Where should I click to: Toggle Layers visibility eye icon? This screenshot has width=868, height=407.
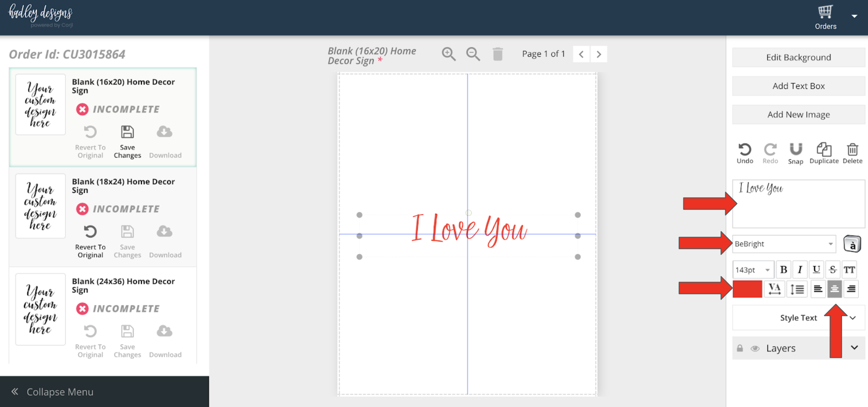[755, 348]
